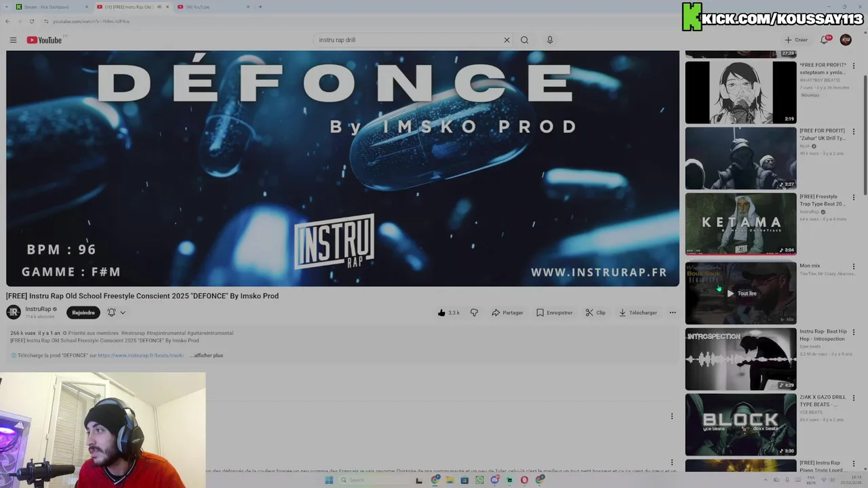Screen dimensions: 868x488
Task: Start voice search with microphone icon
Action: [x=550, y=40]
